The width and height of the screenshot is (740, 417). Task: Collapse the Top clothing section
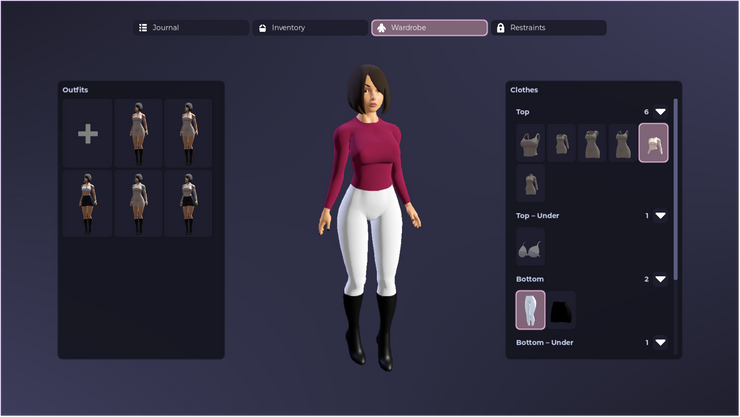coord(660,112)
